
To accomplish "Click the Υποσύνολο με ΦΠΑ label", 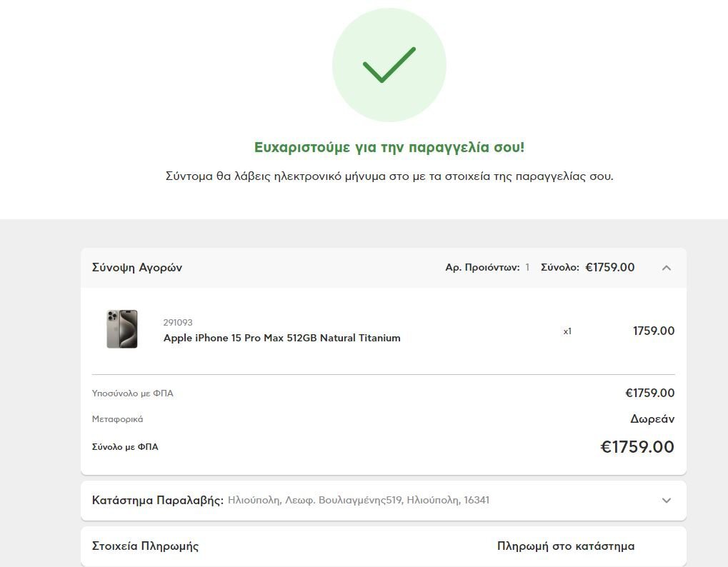I will 133,393.
